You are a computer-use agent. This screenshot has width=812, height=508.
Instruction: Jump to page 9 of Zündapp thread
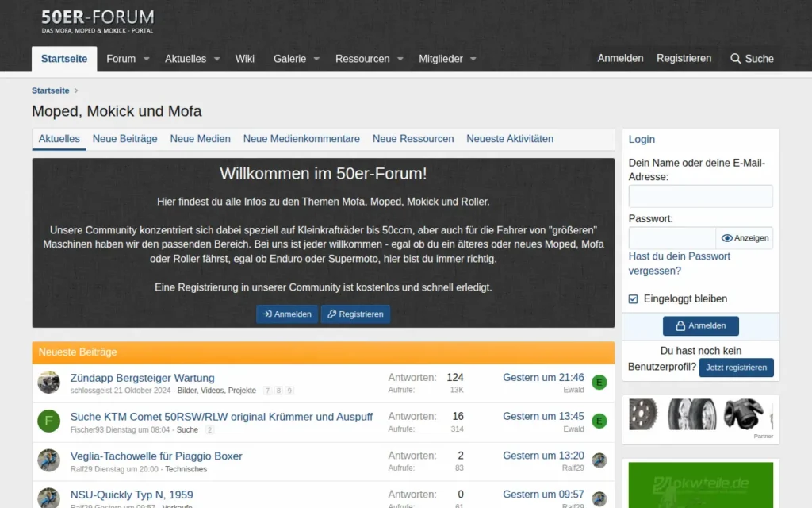(289, 391)
